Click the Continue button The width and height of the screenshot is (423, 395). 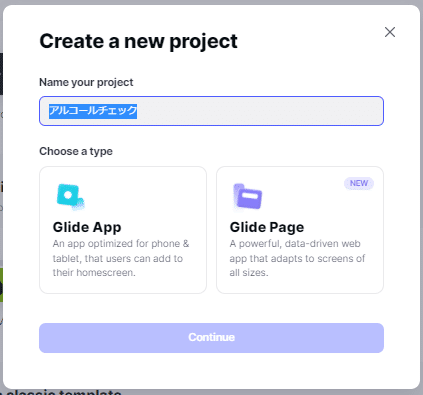(211, 338)
